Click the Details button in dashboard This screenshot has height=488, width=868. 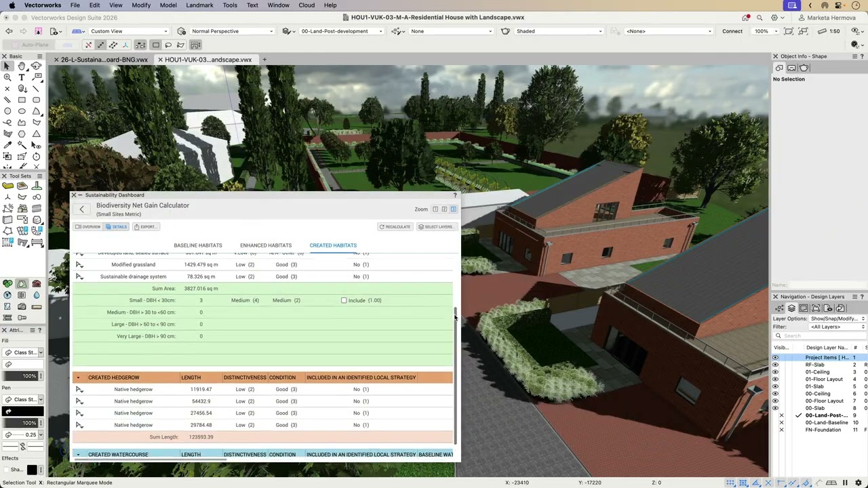[x=117, y=227]
